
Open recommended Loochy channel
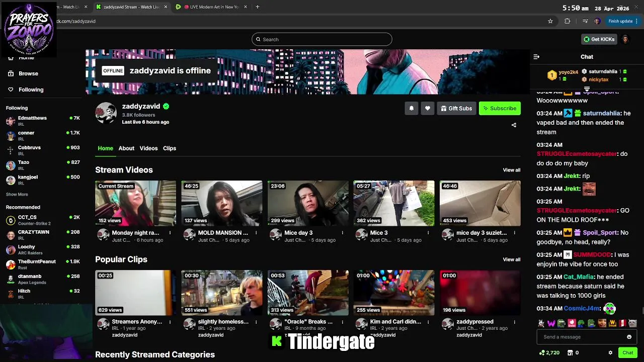tap(43, 249)
